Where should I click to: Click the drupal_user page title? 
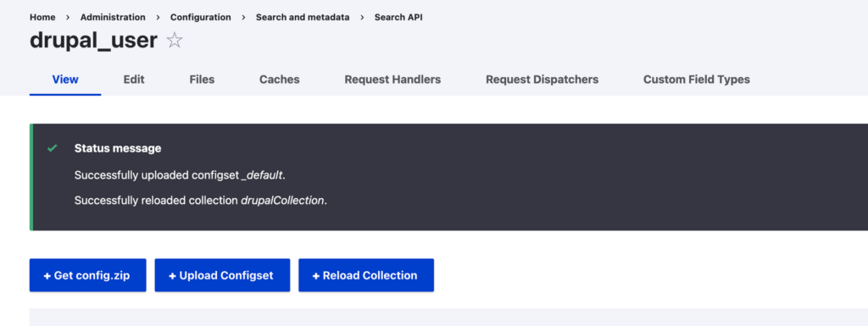coord(93,41)
